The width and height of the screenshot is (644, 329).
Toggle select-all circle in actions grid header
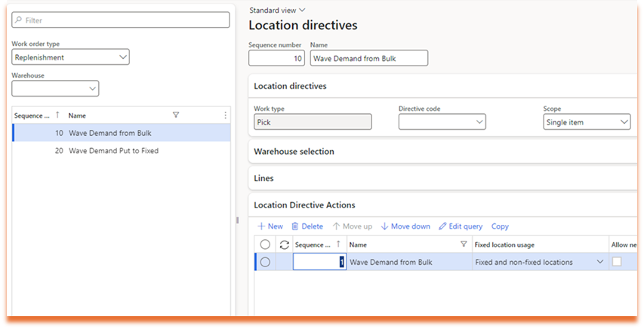[265, 244]
